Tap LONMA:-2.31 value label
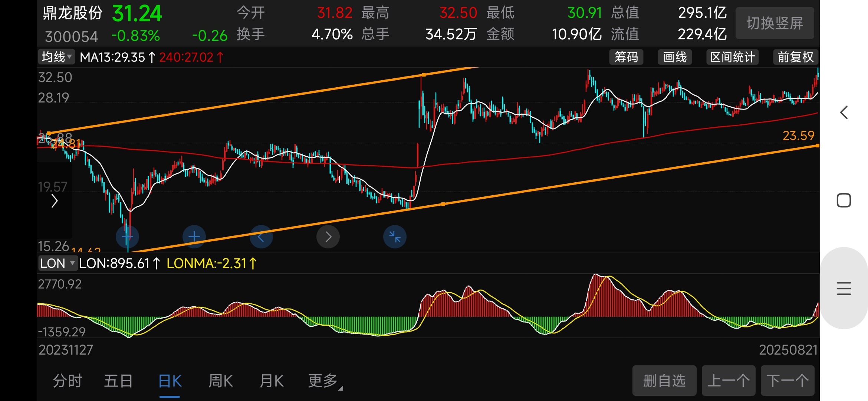The image size is (868, 401). (x=211, y=263)
